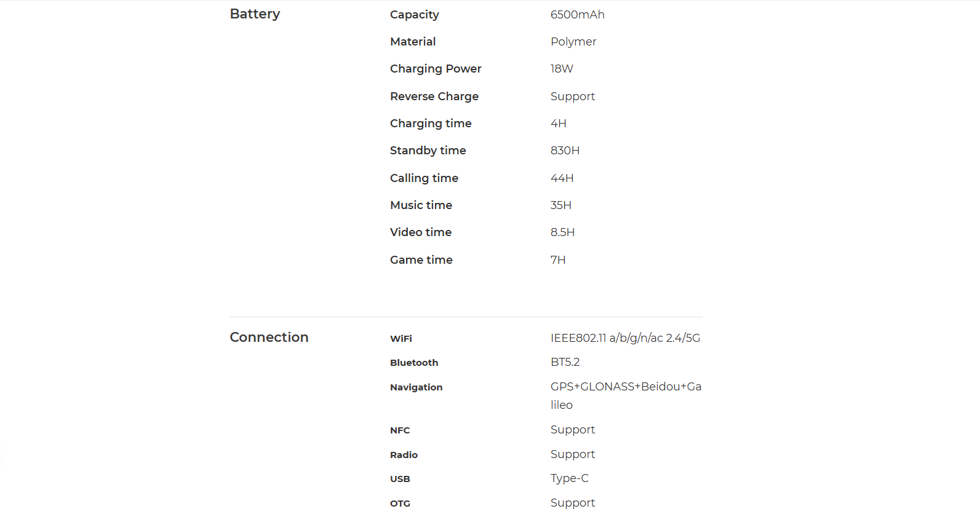Click the Battery section heading
Screen dimensions: 980x514
point(255,14)
